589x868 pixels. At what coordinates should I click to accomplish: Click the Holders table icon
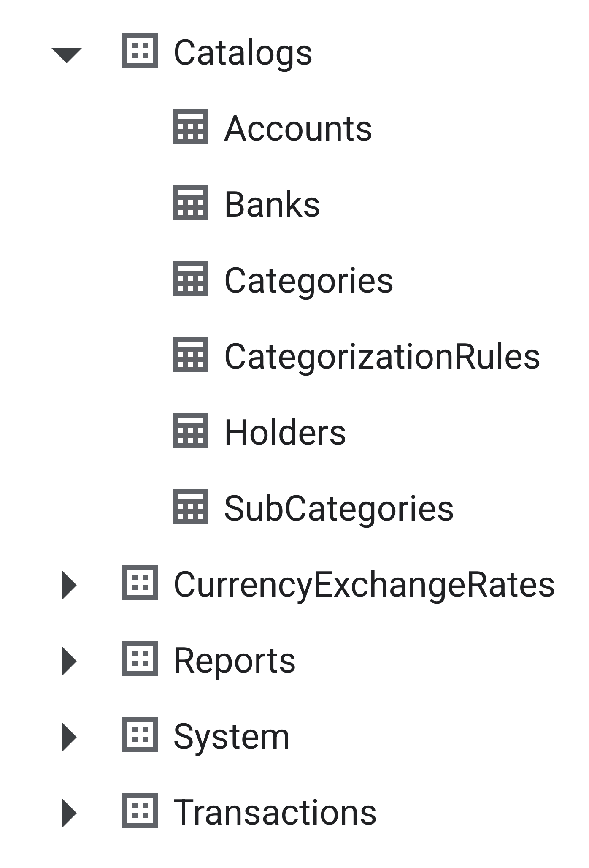pos(191,431)
